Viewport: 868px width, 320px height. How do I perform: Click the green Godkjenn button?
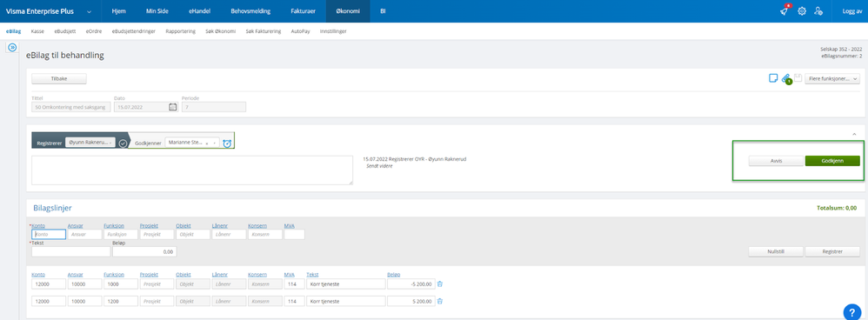[x=832, y=161]
